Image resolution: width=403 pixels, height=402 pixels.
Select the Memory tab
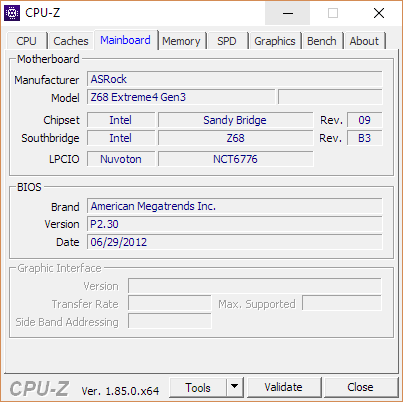click(x=181, y=41)
